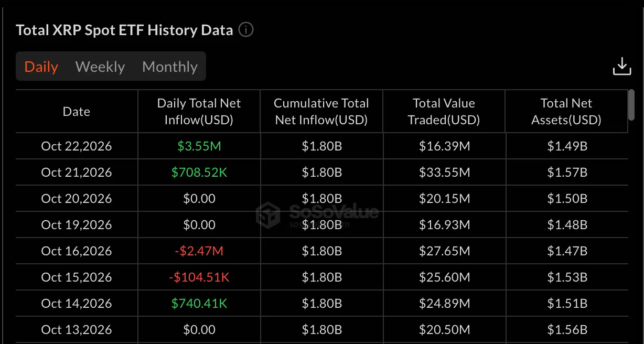Click the Total Net Assets header
The height and width of the screenshot is (344, 644).
coord(566,111)
